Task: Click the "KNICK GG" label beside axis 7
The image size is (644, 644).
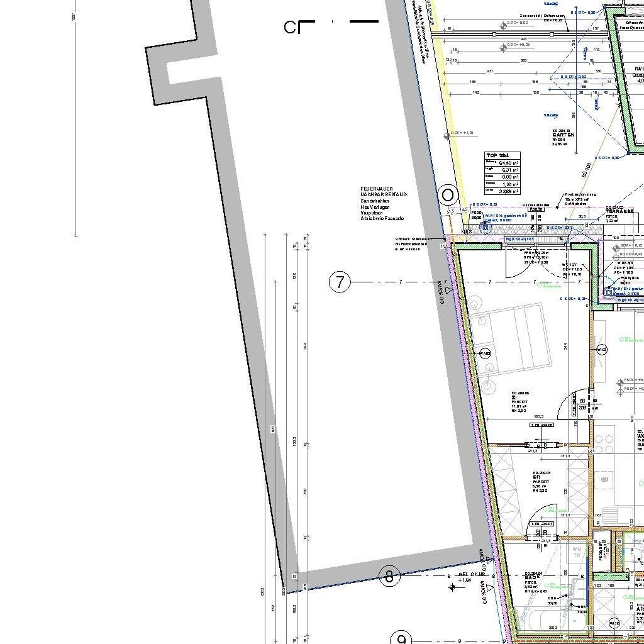Action: [x=441, y=292]
